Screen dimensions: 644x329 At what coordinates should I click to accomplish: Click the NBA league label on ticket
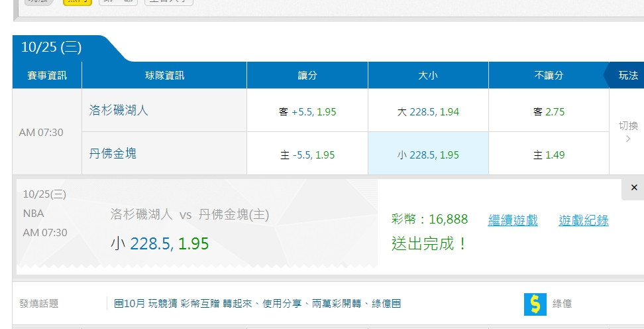[x=33, y=214]
